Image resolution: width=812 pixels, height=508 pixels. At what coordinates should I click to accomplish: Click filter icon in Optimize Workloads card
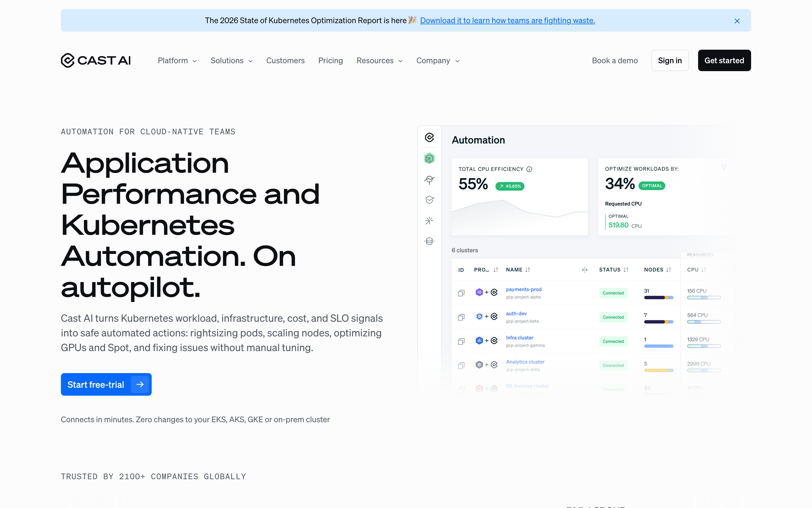(724, 167)
